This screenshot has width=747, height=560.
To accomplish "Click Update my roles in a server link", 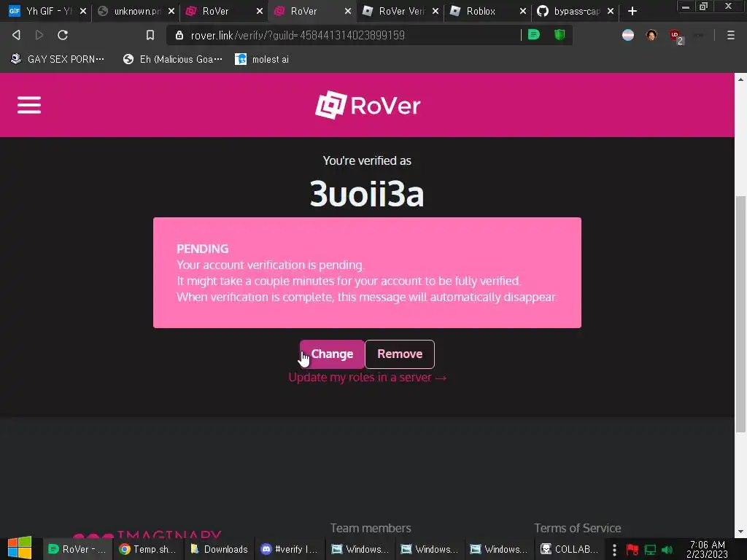I will point(368,378).
